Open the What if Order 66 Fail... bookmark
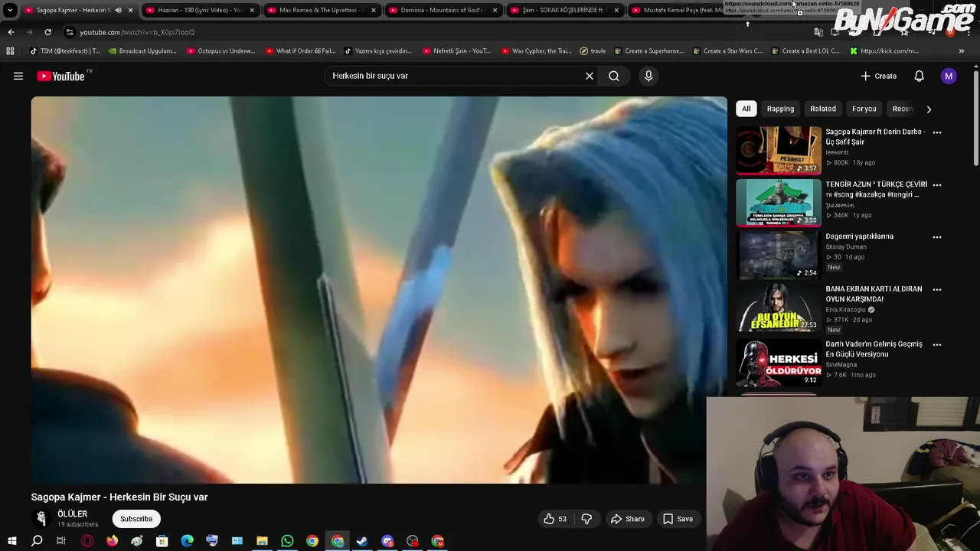 tap(300, 51)
